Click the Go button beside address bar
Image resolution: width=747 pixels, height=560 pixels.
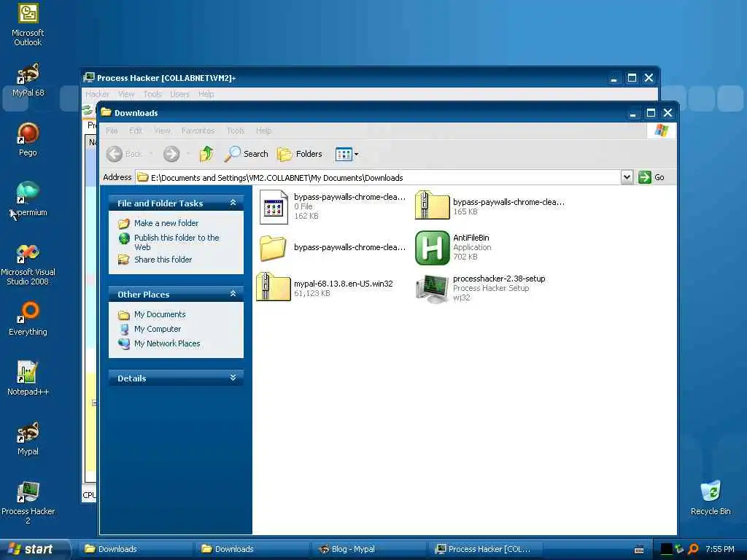pos(651,177)
